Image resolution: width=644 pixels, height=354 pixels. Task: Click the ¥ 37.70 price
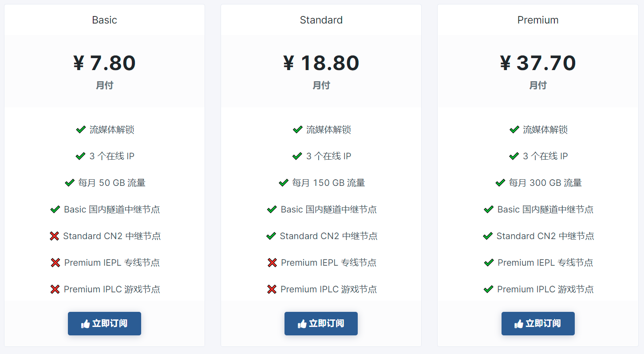[538, 63]
